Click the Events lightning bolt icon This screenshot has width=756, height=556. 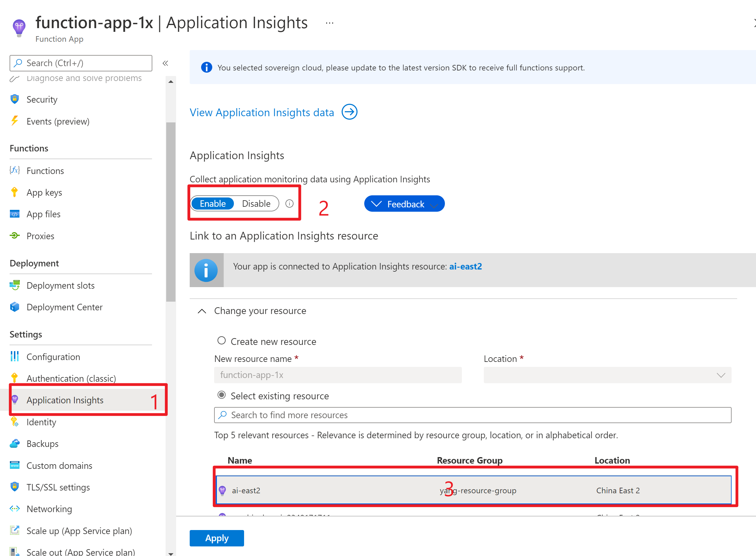[15, 121]
